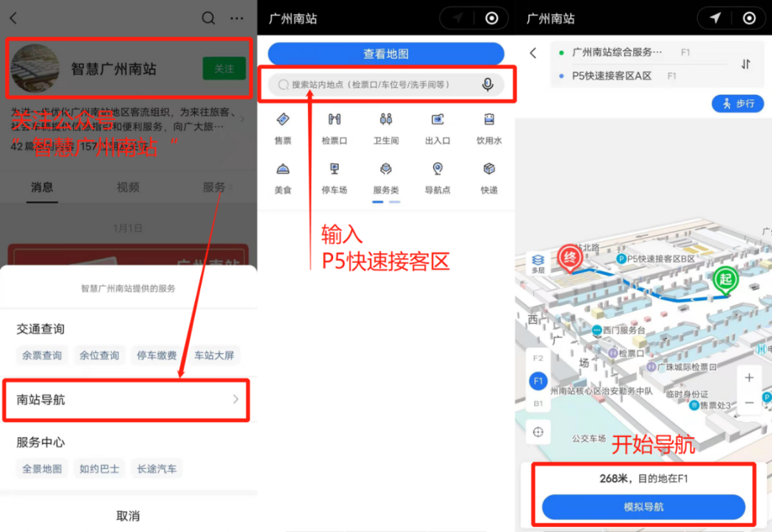Image resolution: width=772 pixels, height=532 pixels.
Task: Click the 查看地图 button
Action: pos(386,54)
